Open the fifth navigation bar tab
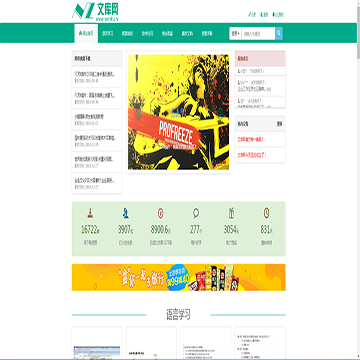The image size is (360, 360). [x=167, y=33]
